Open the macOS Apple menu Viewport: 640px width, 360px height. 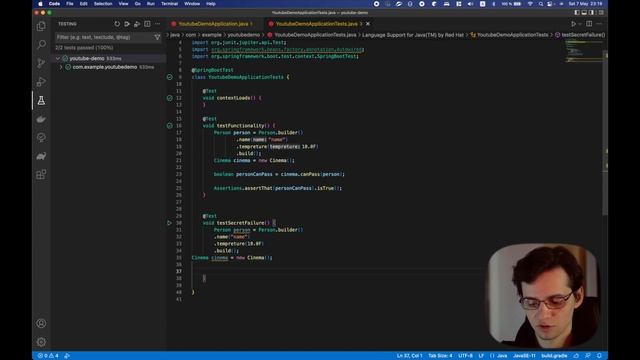point(40,4)
